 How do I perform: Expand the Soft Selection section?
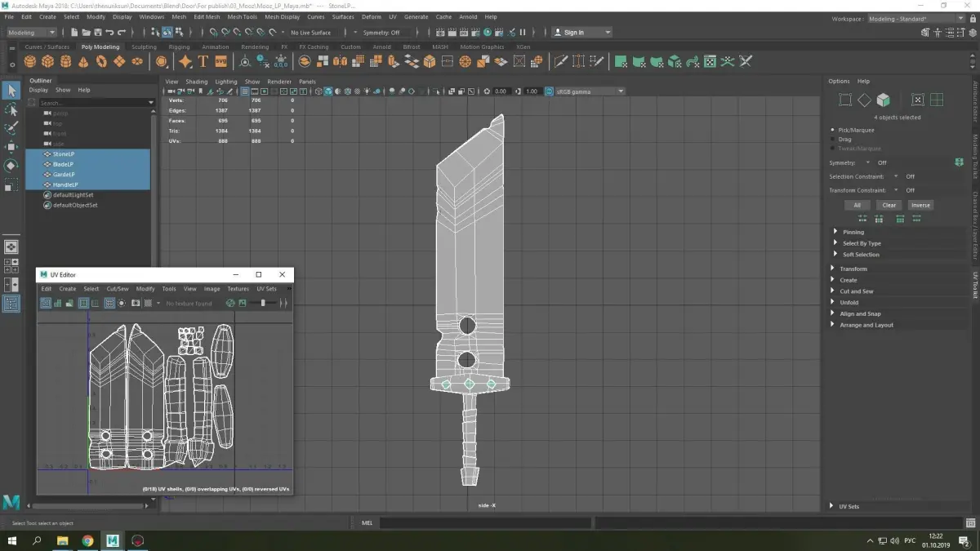click(x=861, y=255)
